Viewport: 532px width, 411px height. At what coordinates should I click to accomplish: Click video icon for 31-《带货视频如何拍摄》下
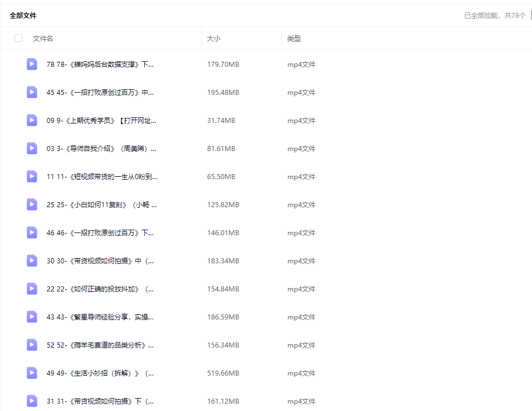32,401
